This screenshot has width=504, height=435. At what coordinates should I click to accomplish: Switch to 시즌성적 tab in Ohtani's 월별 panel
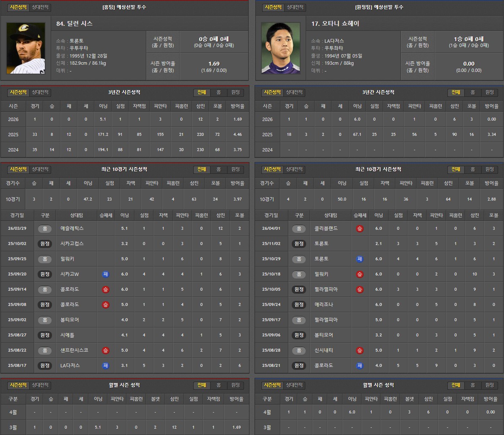pyautogui.click(x=271, y=385)
